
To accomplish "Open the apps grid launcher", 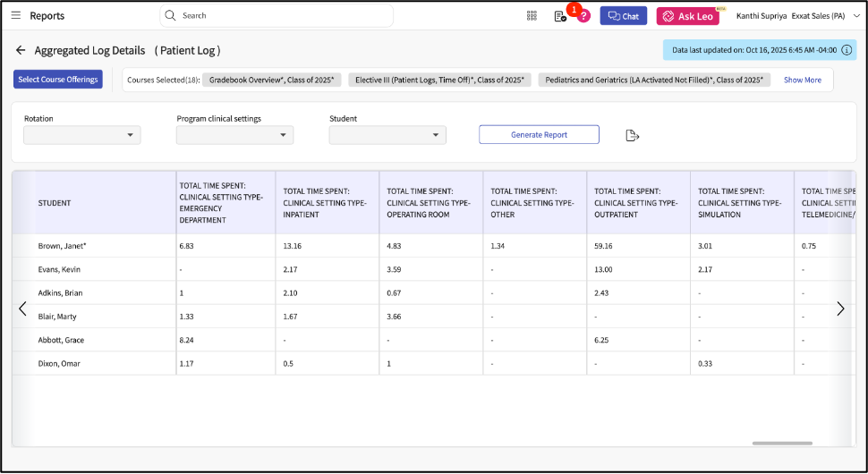I will click(x=532, y=16).
